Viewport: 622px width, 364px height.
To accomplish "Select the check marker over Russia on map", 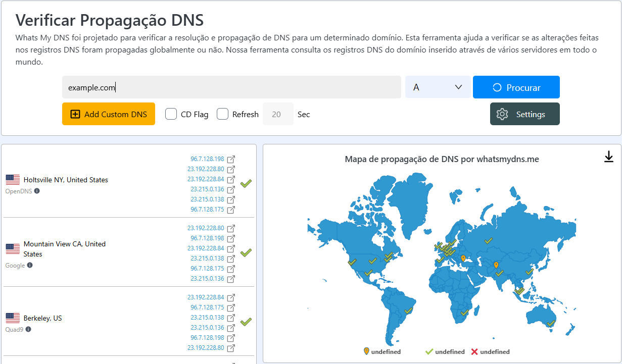I will click(488, 241).
